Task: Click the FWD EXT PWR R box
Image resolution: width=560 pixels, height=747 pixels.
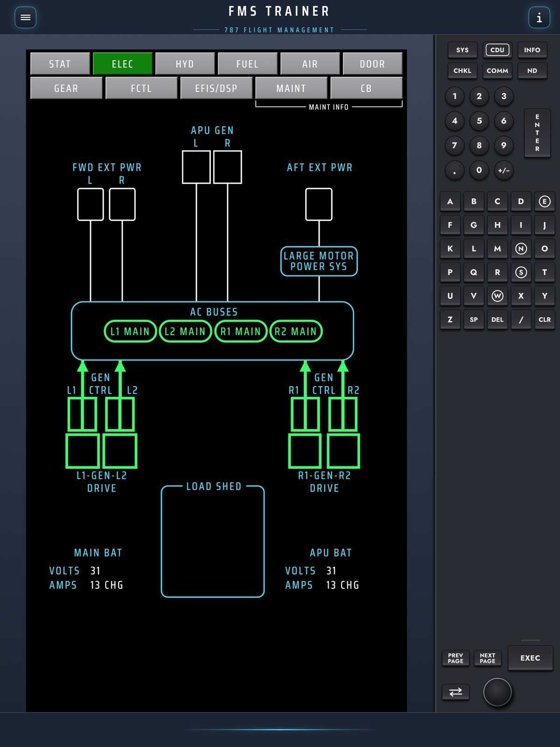Action: click(122, 204)
